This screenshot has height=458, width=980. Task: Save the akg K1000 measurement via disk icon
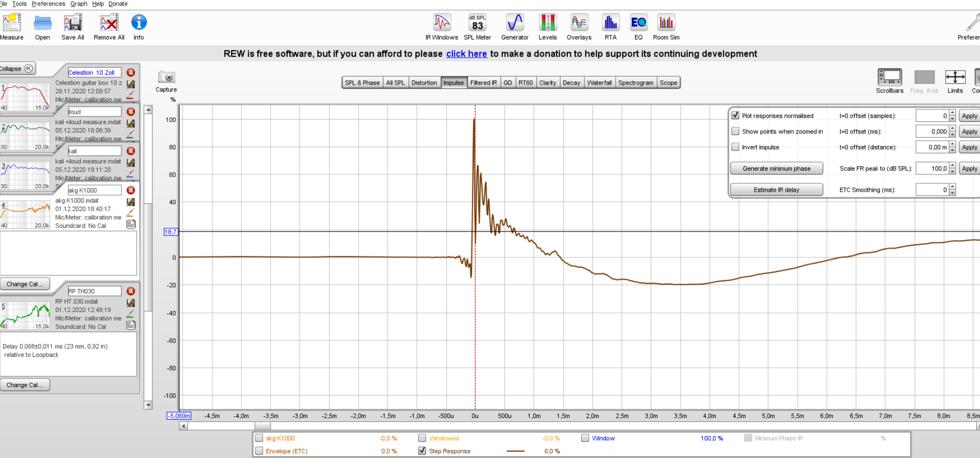pyautogui.click(x=131, y=202)
